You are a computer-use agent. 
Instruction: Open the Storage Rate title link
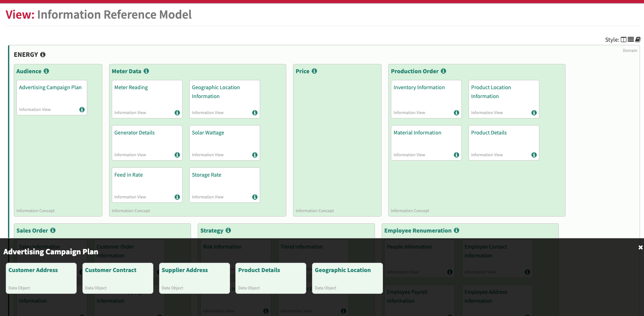207,175
